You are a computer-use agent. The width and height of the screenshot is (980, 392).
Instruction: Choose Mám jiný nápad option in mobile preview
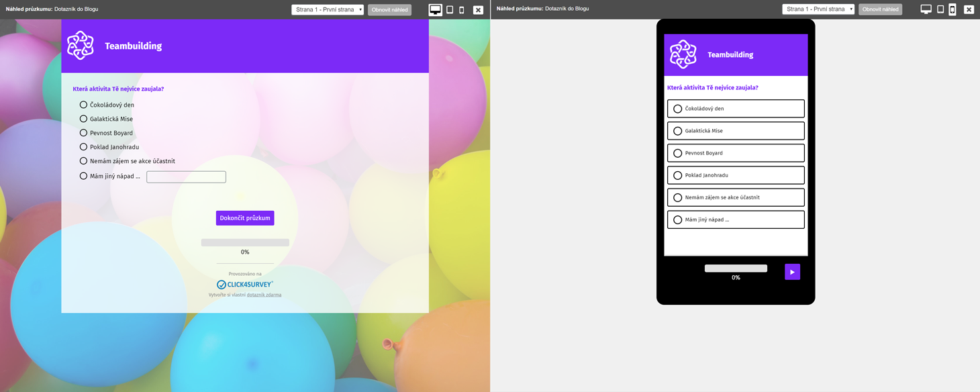click(736, 219)
